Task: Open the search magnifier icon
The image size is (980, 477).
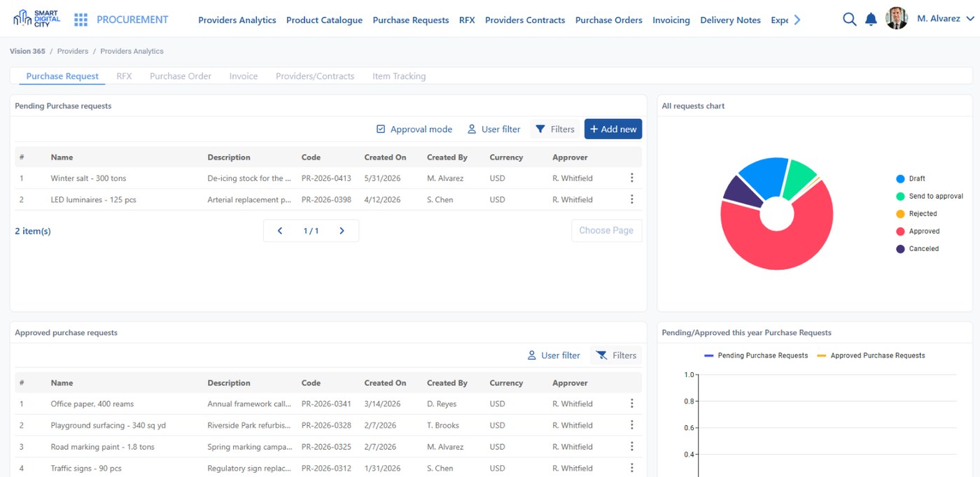Action: [849, 20]
